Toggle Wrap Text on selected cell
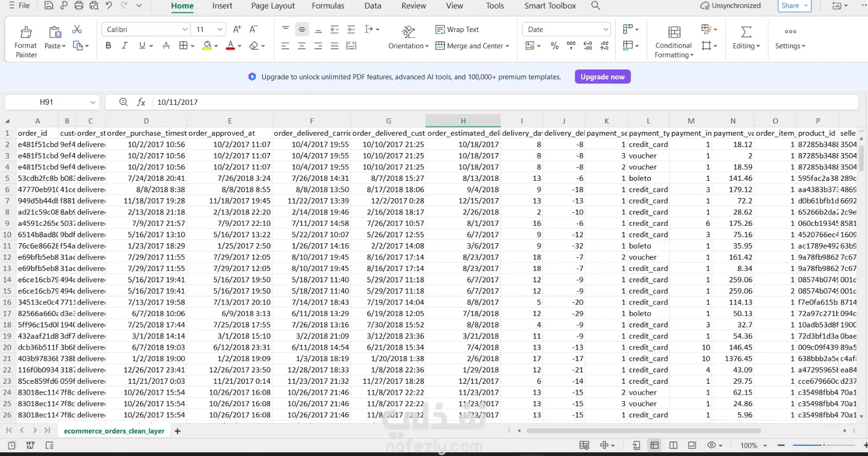This screenshot has height=456, width=868. click(x=457, y=29)
